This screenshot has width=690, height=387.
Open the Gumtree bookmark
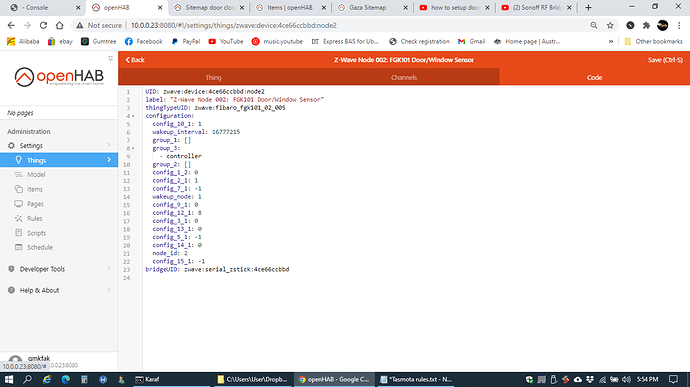[99, 41]
